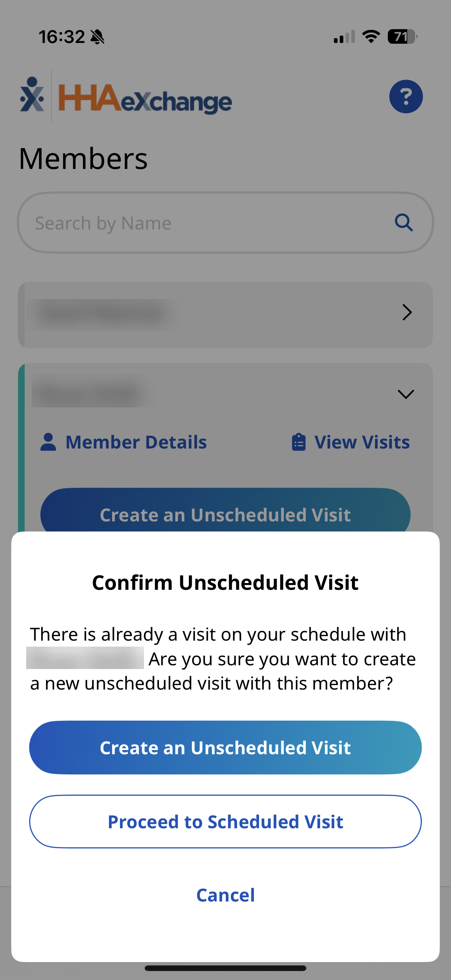The width and height of the screenshot is (451, 980).
Task: Tap the Member Details person icon
Action: click(x=48, y=442)
